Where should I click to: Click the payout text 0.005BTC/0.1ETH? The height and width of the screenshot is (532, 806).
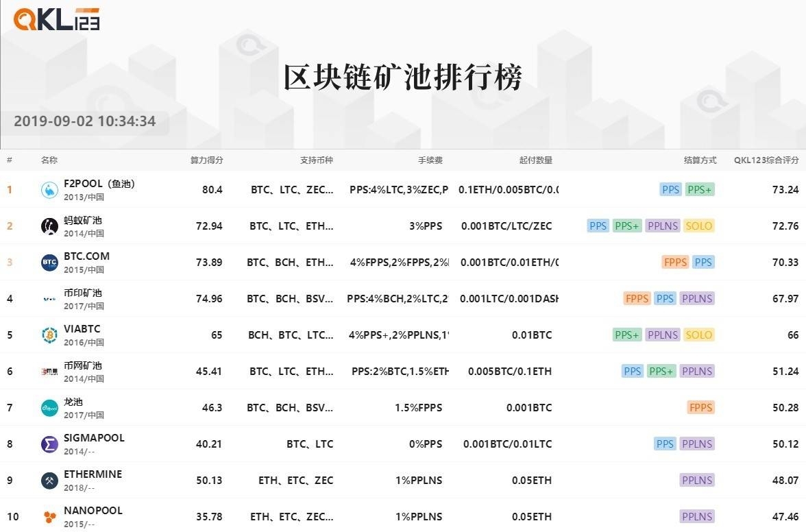pyautogui.click(x=510, y=371)
